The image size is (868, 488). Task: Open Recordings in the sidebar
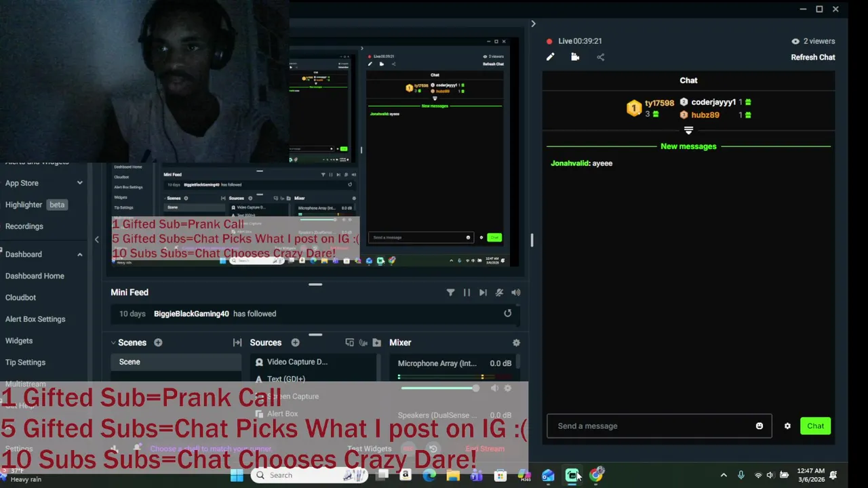24,226
